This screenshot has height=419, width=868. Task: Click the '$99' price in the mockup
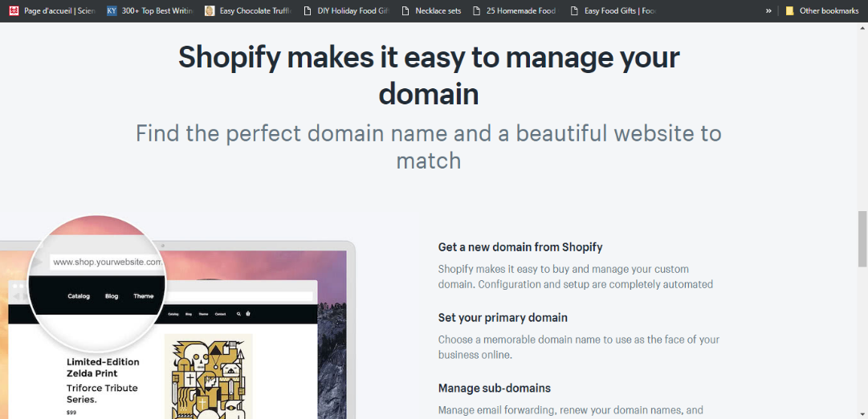(x=71, y=413)
